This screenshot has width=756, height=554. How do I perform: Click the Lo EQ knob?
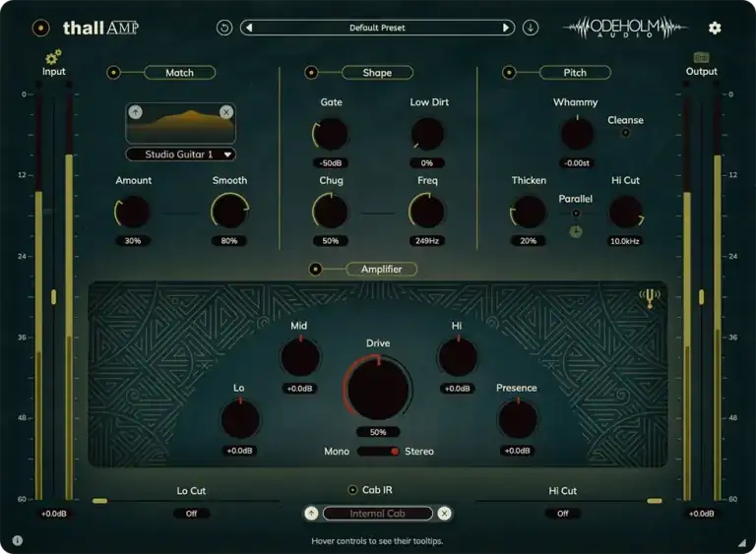(240, 419)
